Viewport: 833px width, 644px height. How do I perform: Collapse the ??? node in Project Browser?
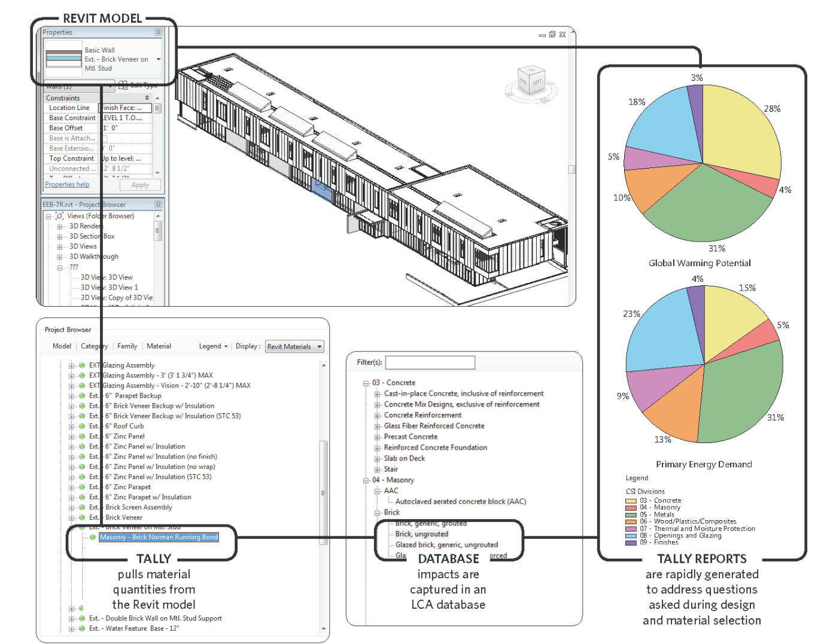coord(59,267)
